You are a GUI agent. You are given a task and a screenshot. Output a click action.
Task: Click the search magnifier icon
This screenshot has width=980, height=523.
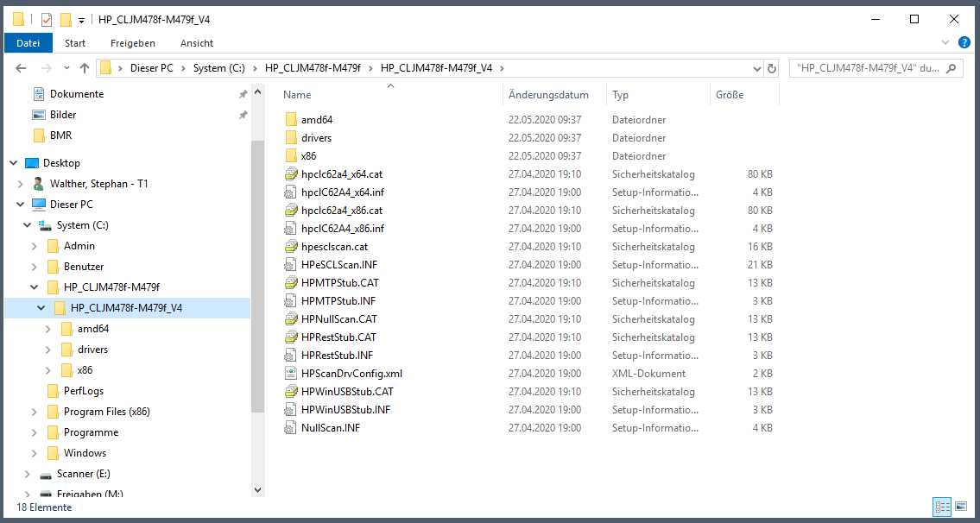coord(952,69)
